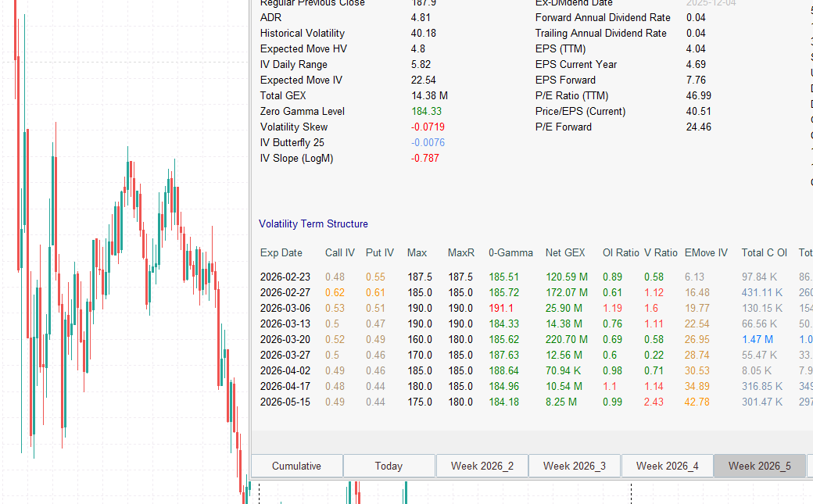813x504 pixels.
Task: Click the EPS Current Year value 4.69
Action: (696, 64)
